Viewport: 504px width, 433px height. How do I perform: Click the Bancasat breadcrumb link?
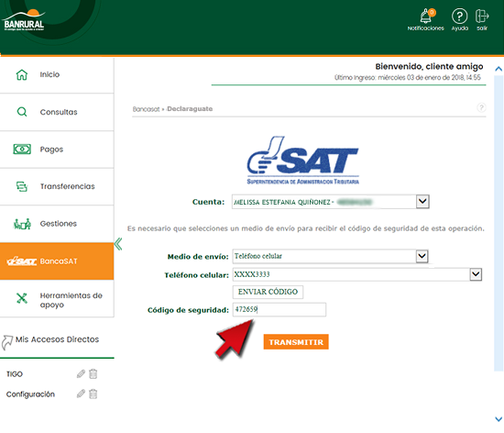[146, 109]
